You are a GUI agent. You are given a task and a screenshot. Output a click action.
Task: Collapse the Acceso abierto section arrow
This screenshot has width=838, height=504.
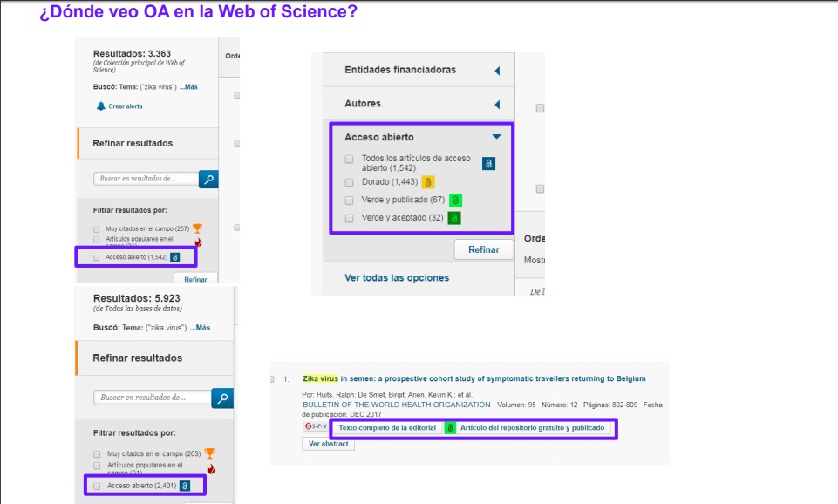496,137
